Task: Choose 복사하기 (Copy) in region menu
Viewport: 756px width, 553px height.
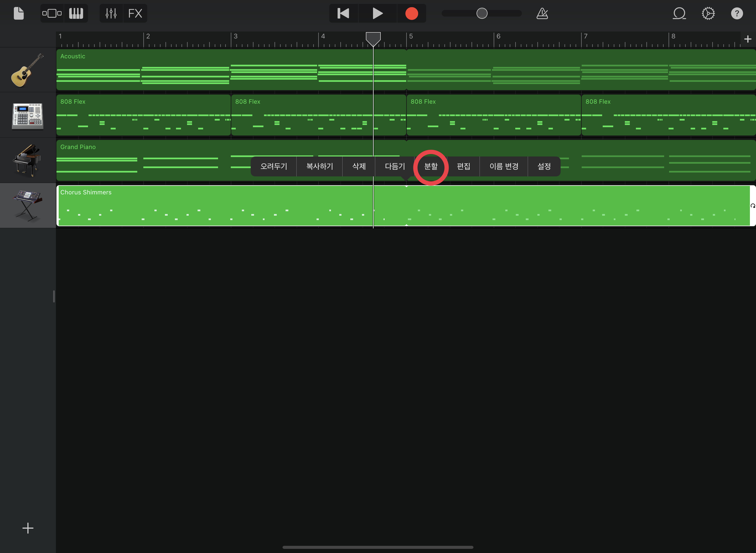Action: [x=320, y=166]
